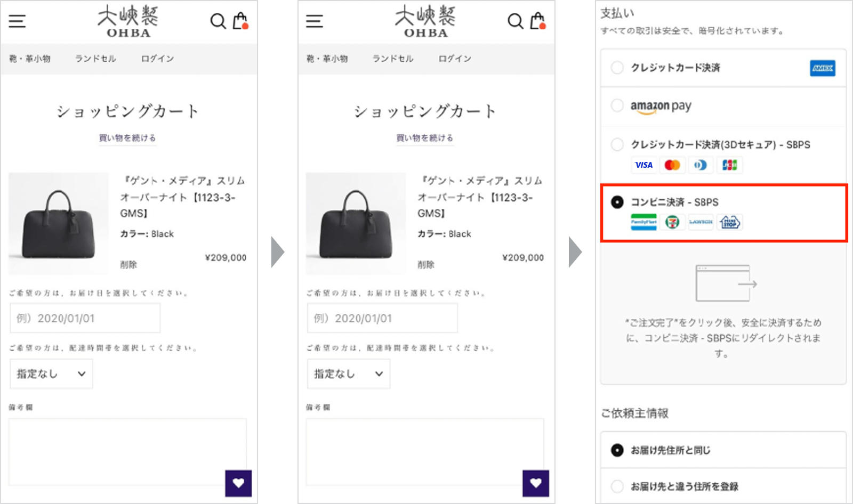853x504 pixels.
Task: Click the AMEX card logo
Action: pyautogui.click(x=822, y=68)
